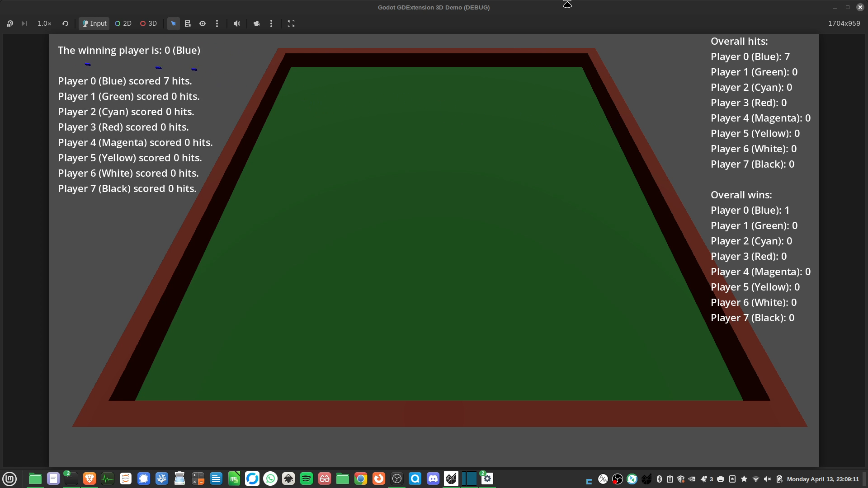Toggle fullscreen for the embedded game
The image size is (868, 488).
click(x=291, y=23)
